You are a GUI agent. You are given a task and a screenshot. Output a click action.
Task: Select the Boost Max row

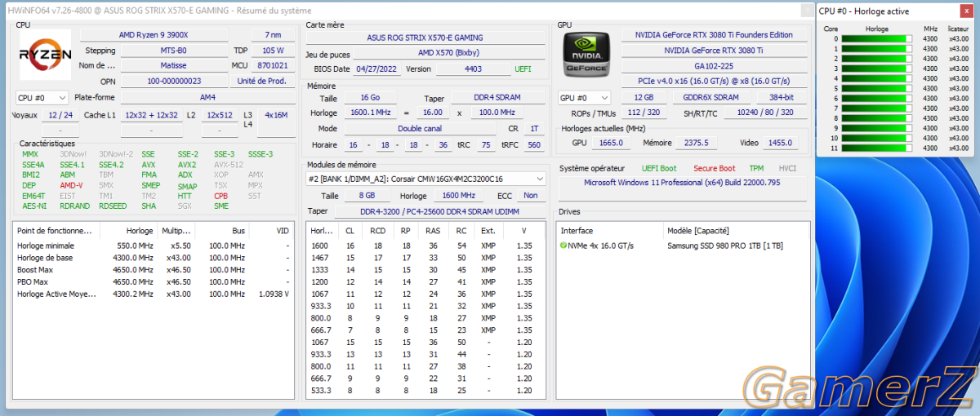pyautogui.click(x=154, y=270)
